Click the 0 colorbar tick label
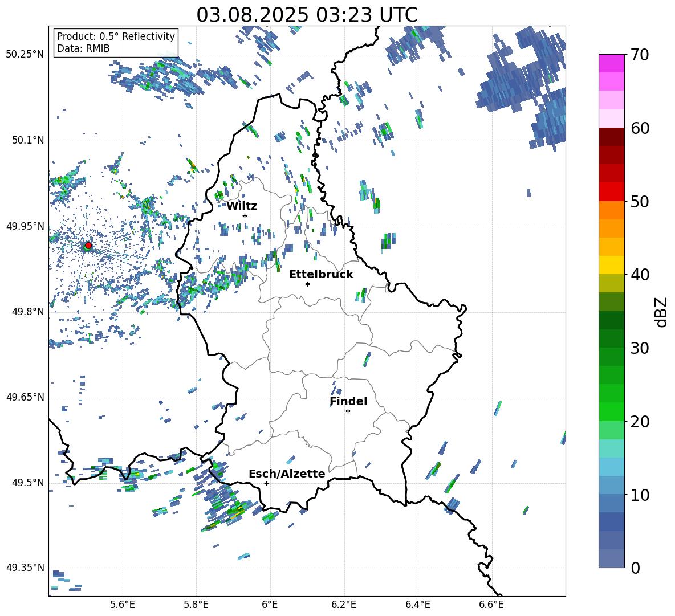This screenshot has height=616, width=675. pos(636,568)
